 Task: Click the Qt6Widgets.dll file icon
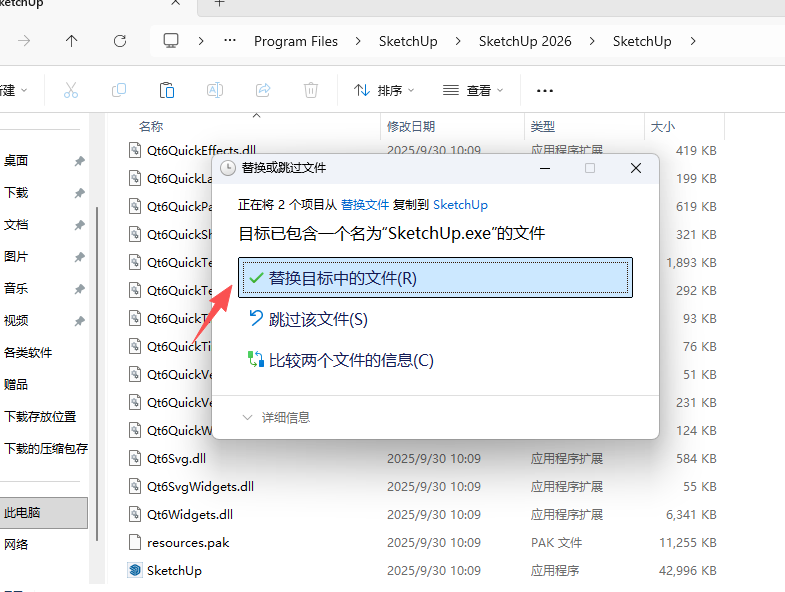pyautogui.click(x=135, y=514)
